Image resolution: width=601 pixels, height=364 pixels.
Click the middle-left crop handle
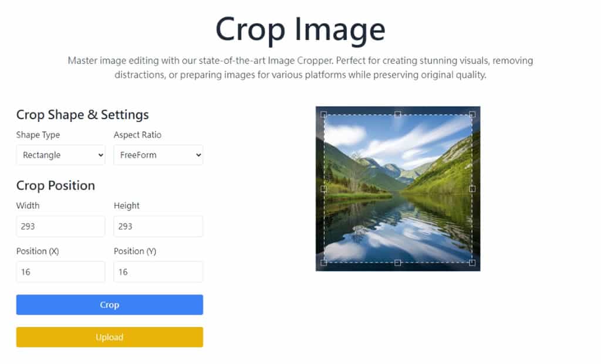click(324, 189)
